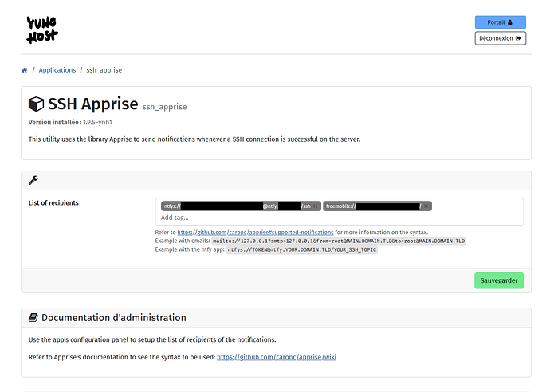Open apprise supported-notifications GitHub link
Screen dimensions: 550x392
coord(255,233)
